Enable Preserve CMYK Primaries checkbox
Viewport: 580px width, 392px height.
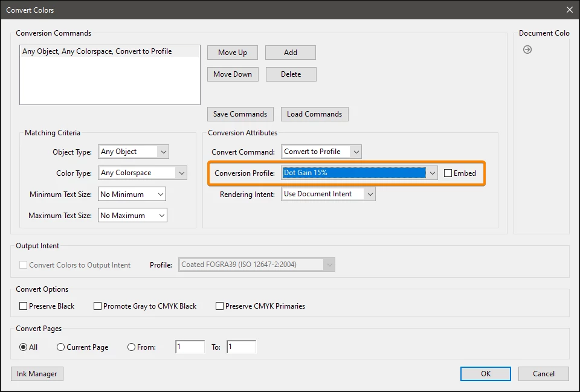click(x=220, y=306)
